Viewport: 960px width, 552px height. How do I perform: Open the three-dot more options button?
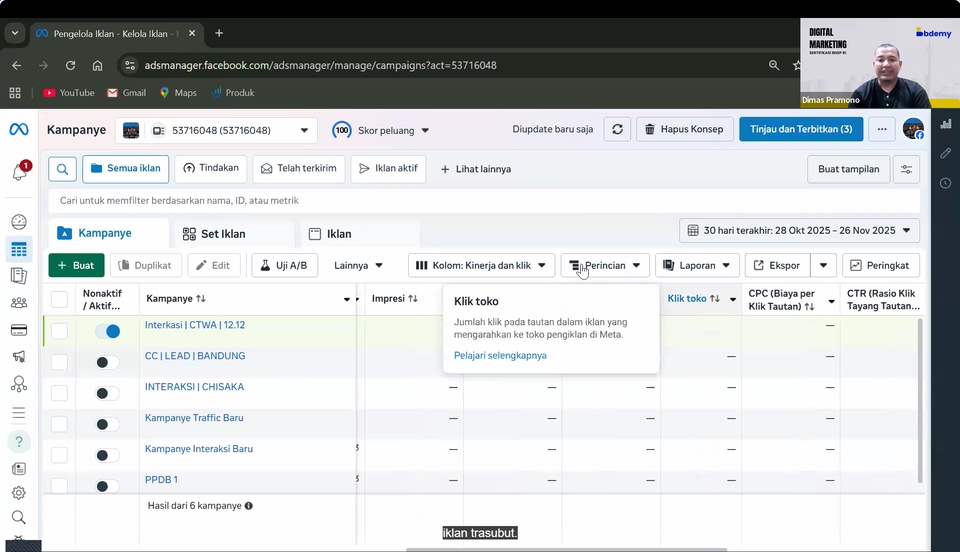pyautogui.click(x=882, y=129)
